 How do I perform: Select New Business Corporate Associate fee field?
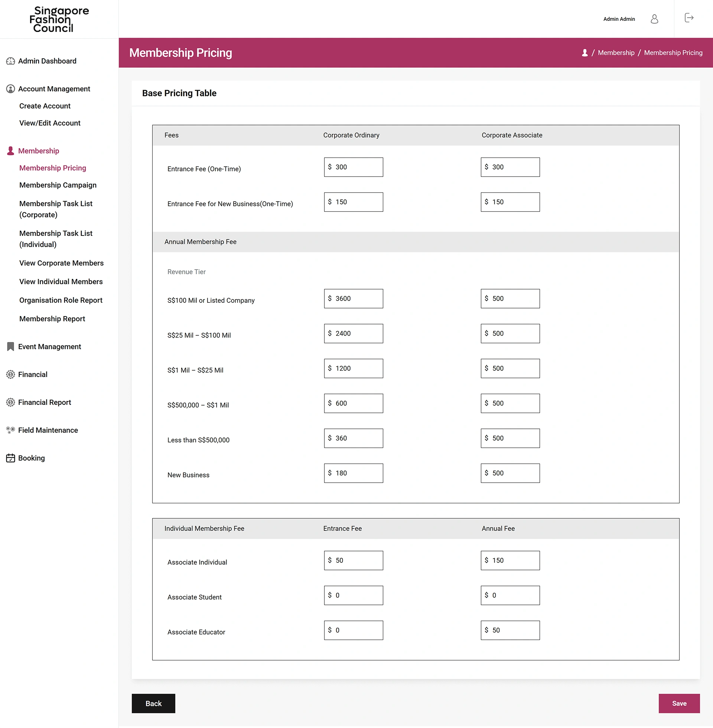click(510, 473)
